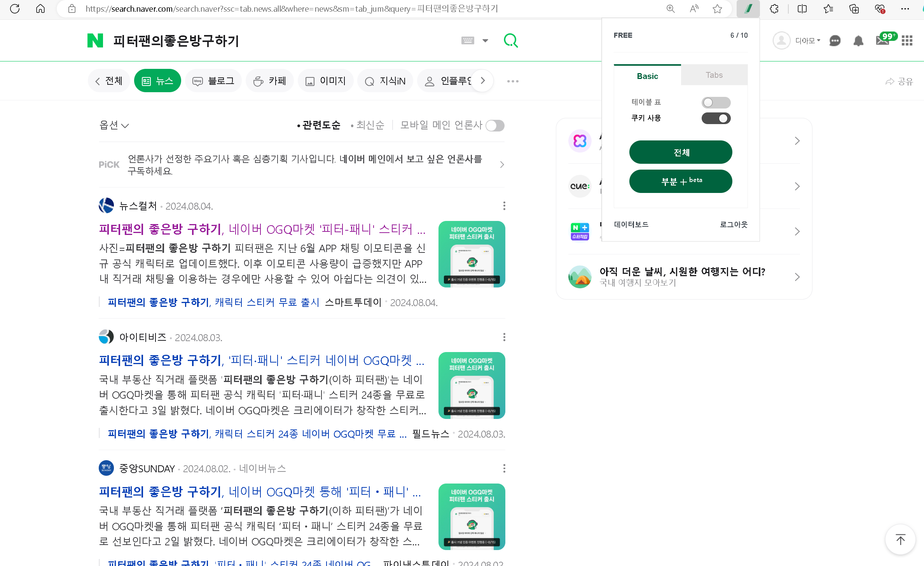Click the site lock info icon

pos(72,9)
